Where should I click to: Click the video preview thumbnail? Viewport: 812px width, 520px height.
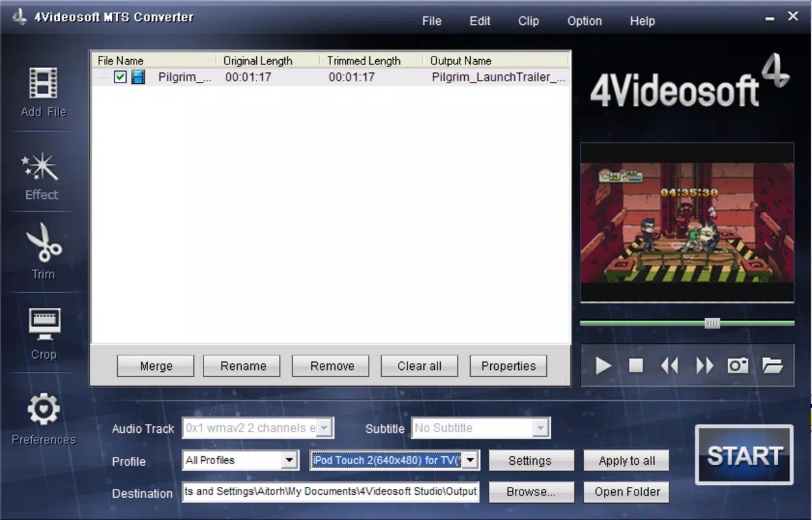(x=687, y=222)
